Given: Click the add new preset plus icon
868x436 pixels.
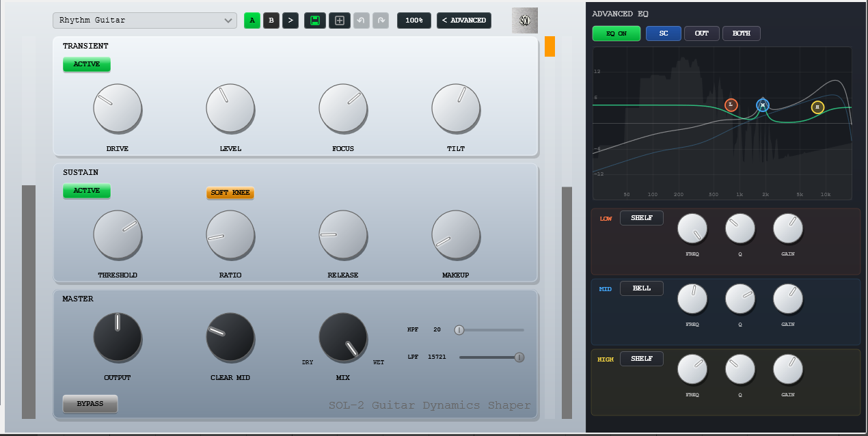Looking at the screenshot, I should click(339, 21).
